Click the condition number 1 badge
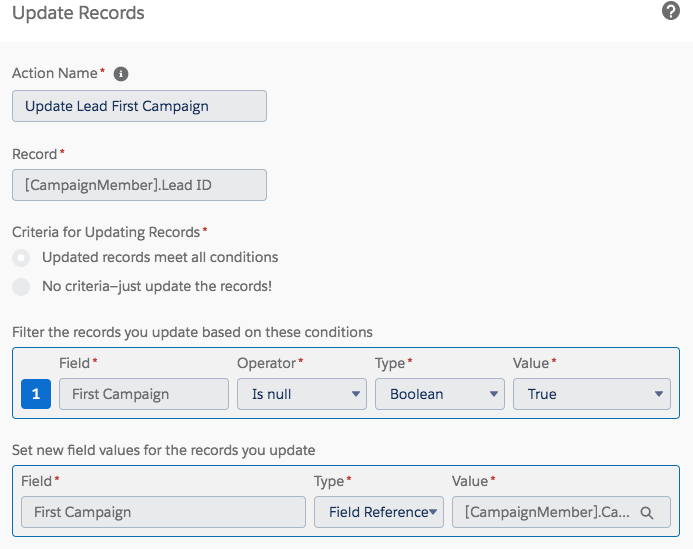Viewport: 693px width, 549px height. tap(36, 394)
